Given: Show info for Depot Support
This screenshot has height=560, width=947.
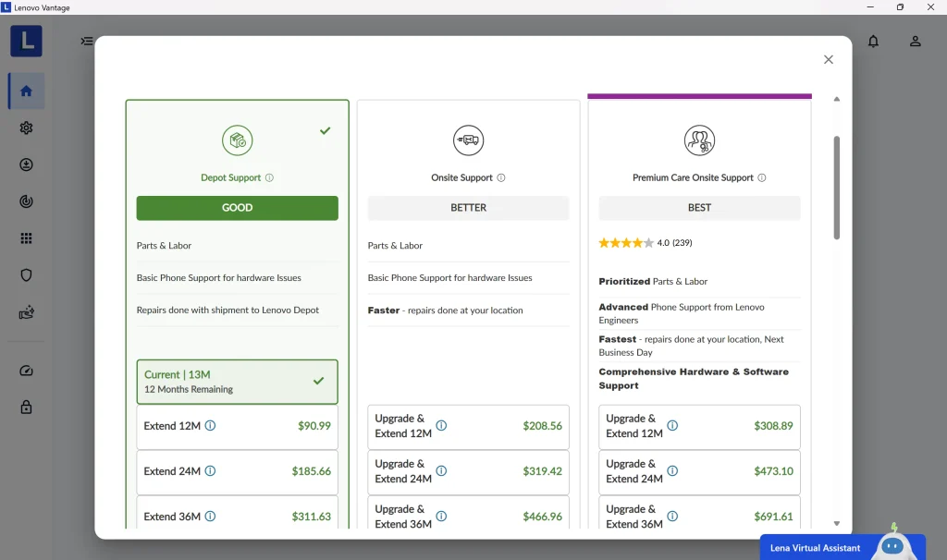Looking at the screenshot, I should tap(269, 177).
